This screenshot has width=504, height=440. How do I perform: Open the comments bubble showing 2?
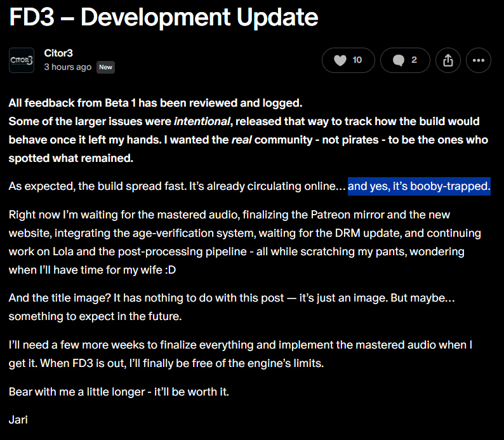point(405,60)
